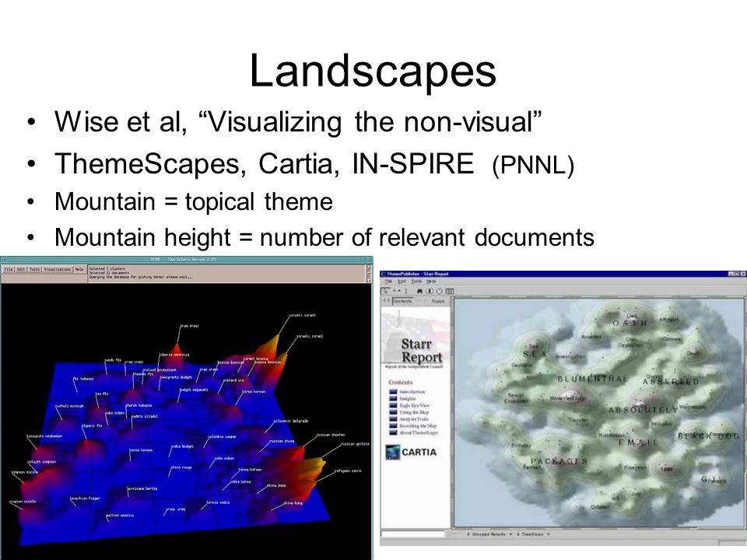Viewport: 747px width, 560px height.
Task: Click the 'church tobacco' label in SPIRE
Action: (x=139, y=405)
